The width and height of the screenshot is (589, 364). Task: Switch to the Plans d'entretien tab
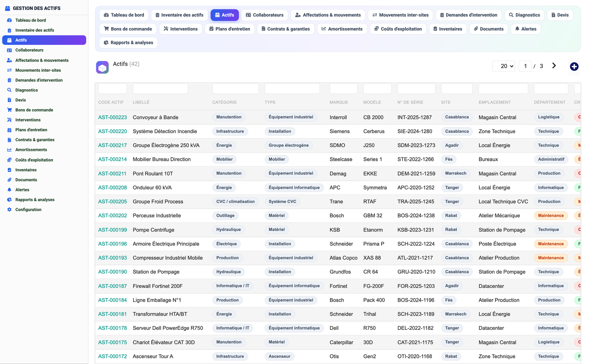tap(229, 29)
